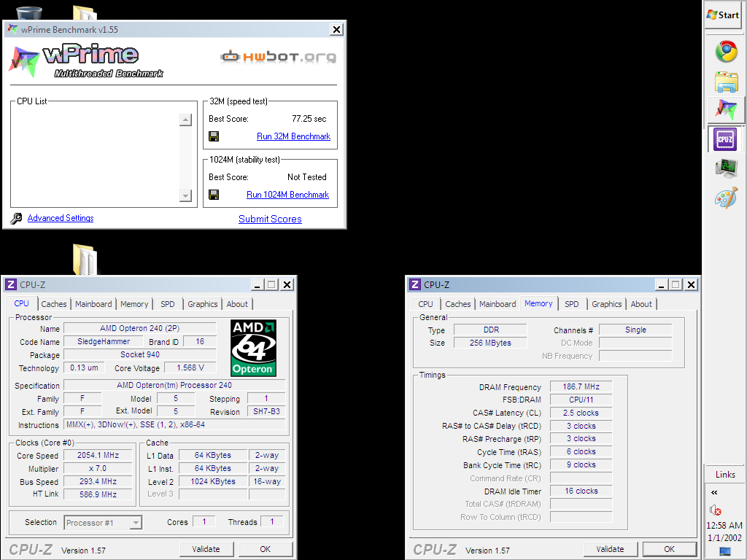Click left CPU-Z title bar icon

click(x=10, y=285)
